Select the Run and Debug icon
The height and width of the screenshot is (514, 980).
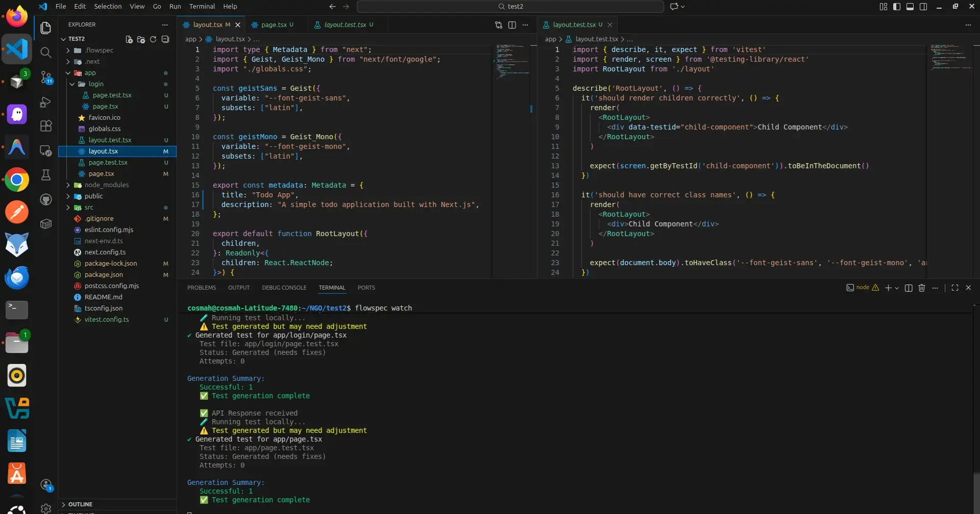45,102
